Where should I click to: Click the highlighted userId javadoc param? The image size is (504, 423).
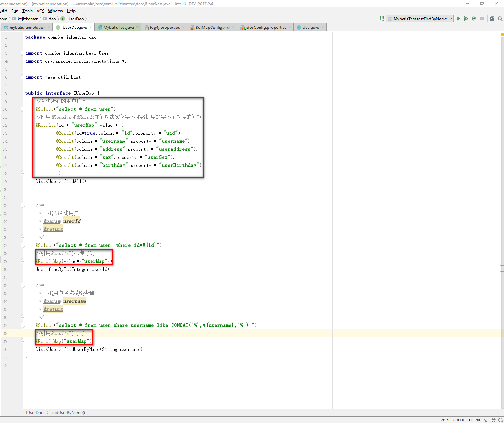pos(72,221)
